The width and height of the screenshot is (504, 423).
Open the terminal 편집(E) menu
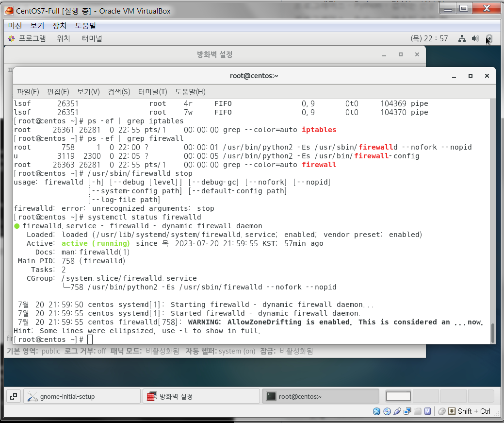point(58,92)
